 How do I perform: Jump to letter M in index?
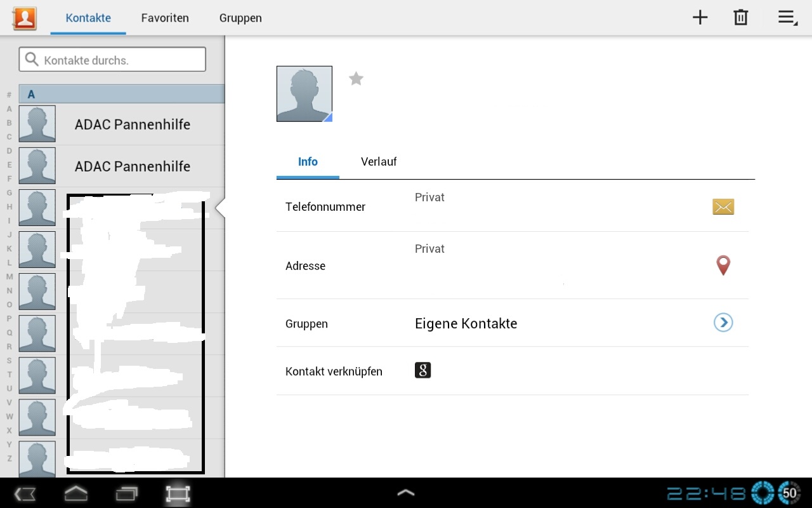tap(9, 276)
